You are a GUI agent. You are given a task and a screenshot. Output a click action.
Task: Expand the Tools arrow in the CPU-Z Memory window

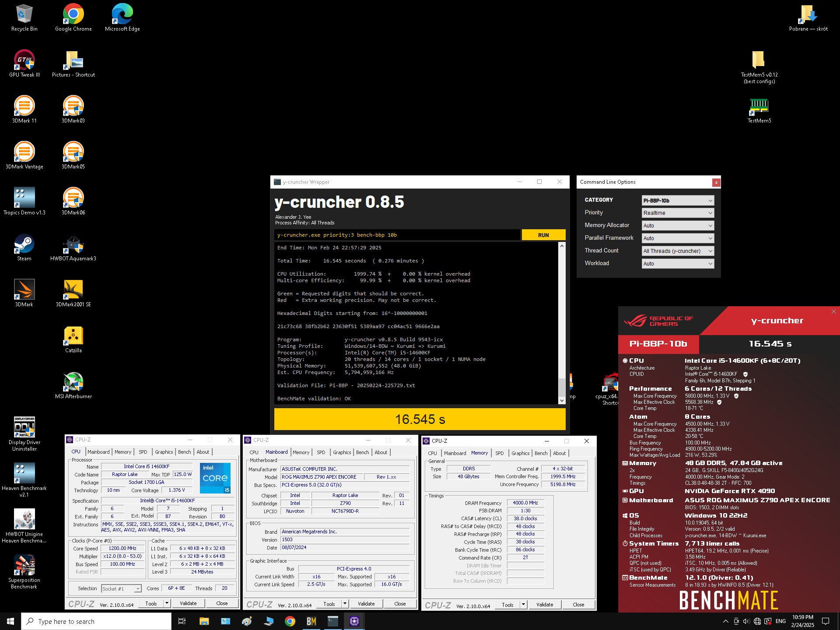coord(523,605)
